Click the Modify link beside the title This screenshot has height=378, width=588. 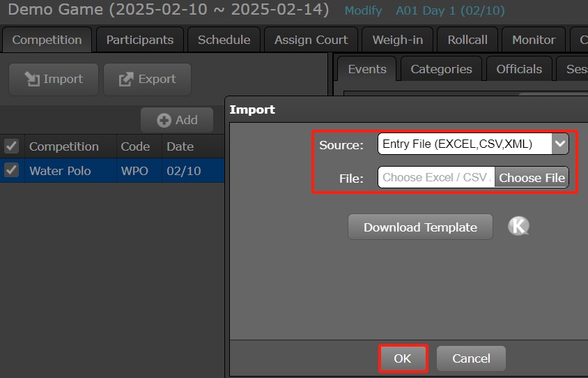click(363, 11)
